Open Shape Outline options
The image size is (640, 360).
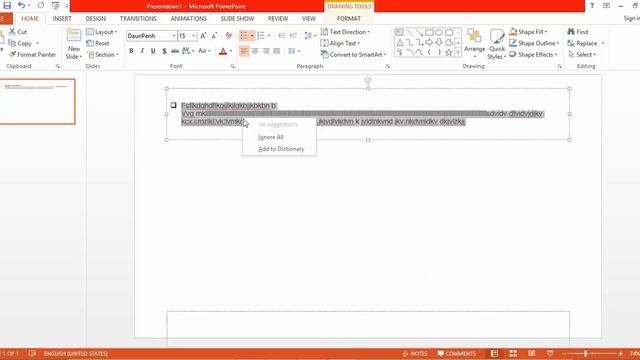(534, 43)
